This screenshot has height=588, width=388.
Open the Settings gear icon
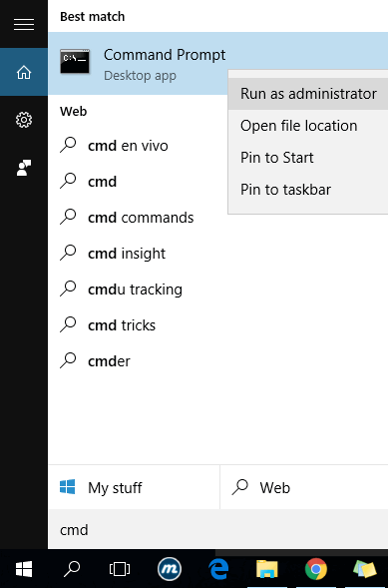pos(24,120)
